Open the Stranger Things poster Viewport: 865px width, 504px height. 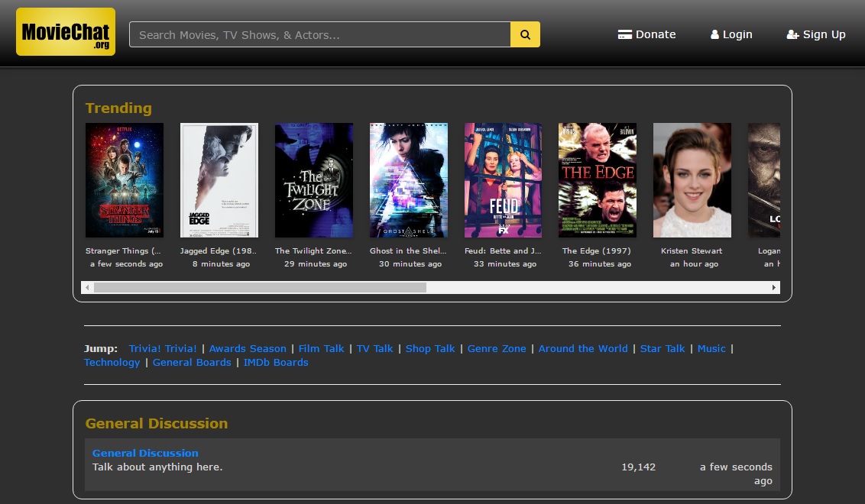pos(125,180)
